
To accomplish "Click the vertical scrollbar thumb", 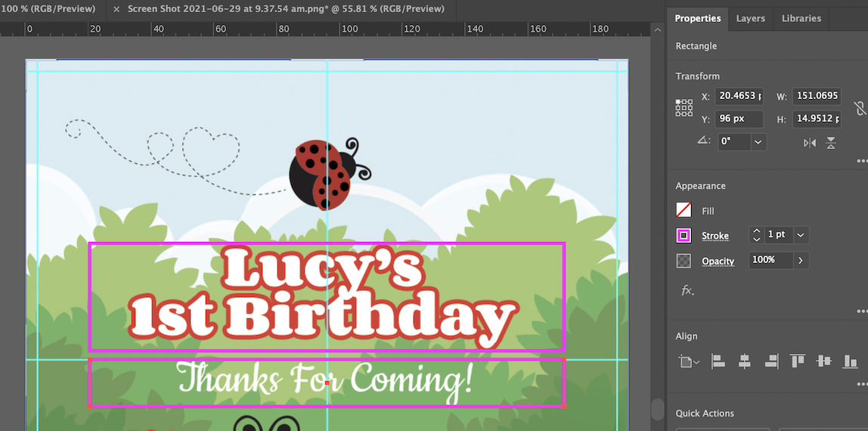I will coord(658,409).
